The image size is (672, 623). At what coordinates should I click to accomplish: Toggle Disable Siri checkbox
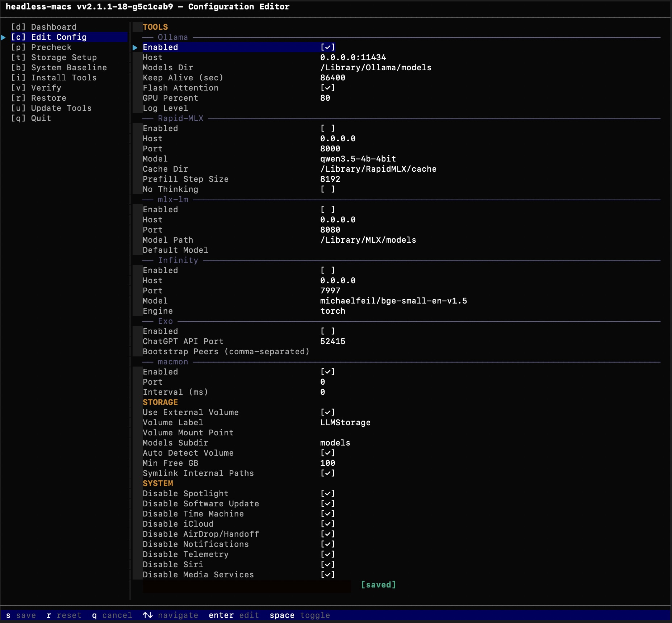[327, 564]
